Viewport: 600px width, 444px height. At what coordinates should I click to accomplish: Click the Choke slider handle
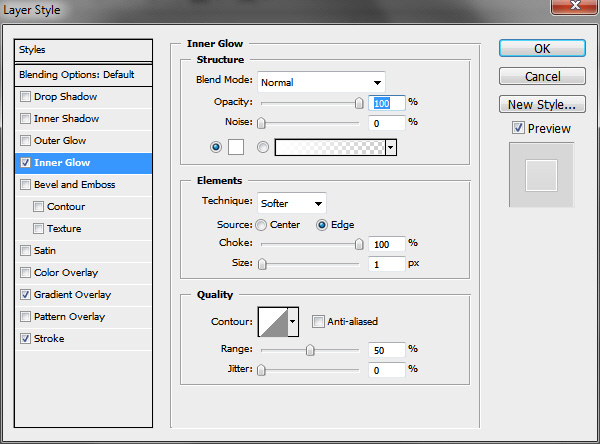[x=359, y=244]
